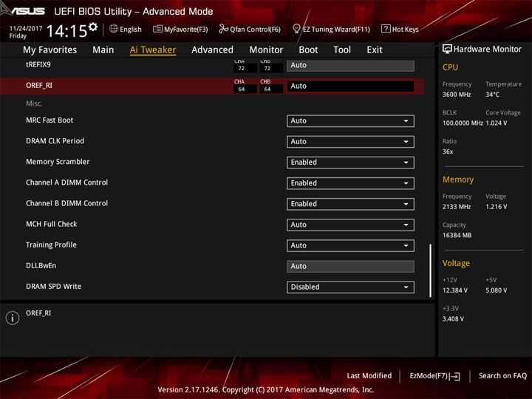Viewport: 532px width, 399px height.
Task: Click the EzMode exit arrow icon
Action: 455,376
